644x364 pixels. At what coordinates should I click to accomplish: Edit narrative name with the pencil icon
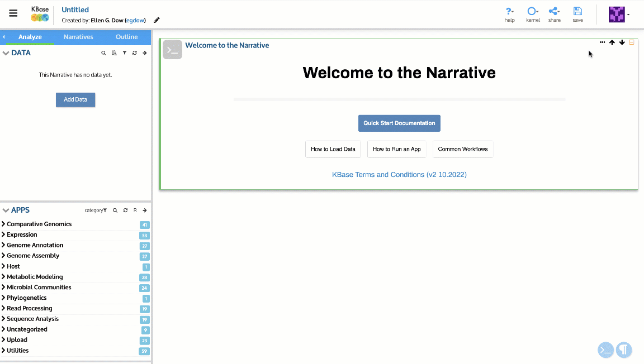pos(157,20)
